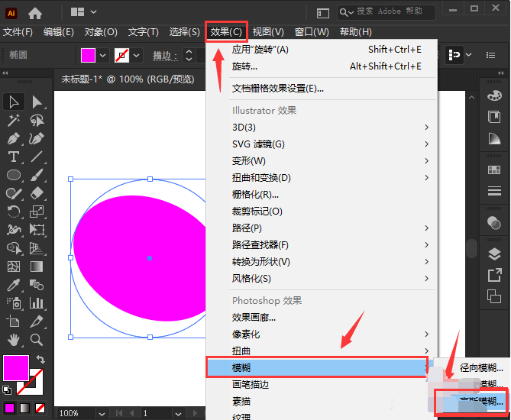
Task: Select the Gradient tool
Action: (37, 267)
